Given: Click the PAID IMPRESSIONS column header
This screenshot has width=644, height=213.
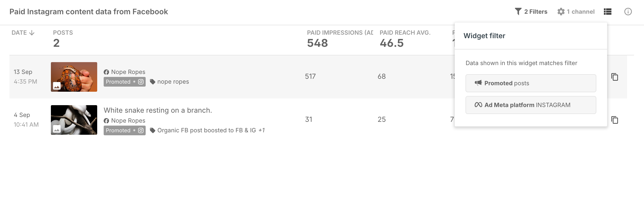Looking at the screenshot, I should pos(340,33).
